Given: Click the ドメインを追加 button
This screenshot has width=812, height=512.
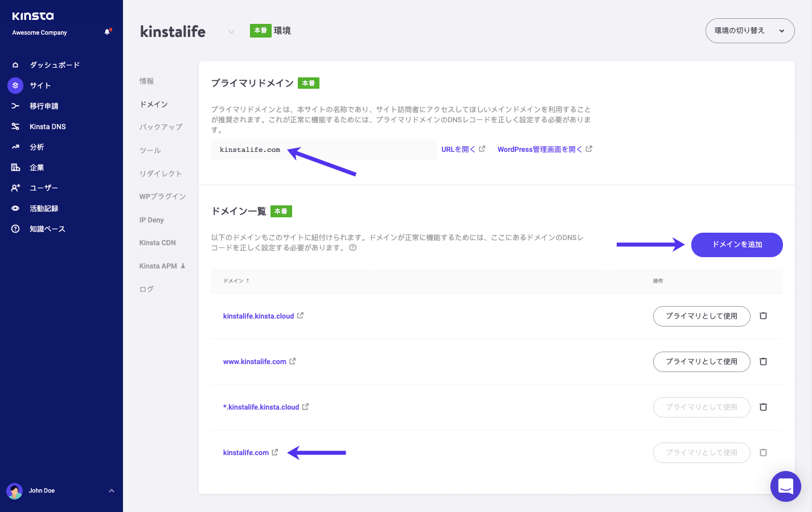Looking at the screenshot, I should (x=736, y=245).
